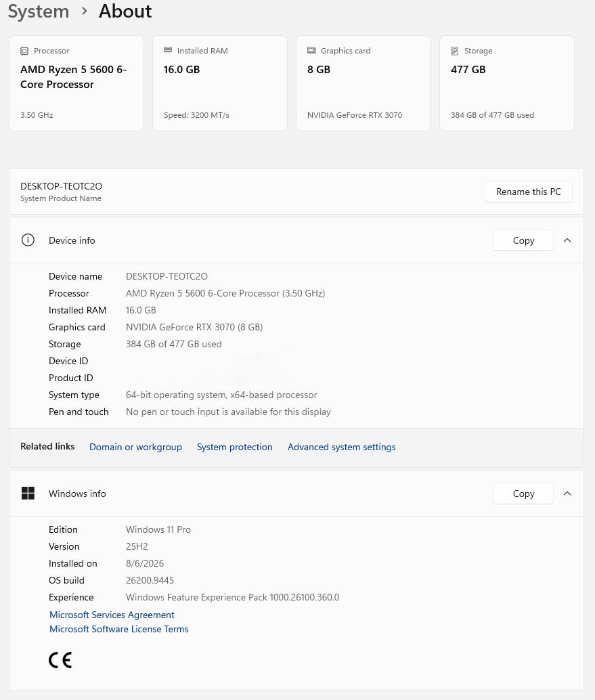
Task: Click the 'Pen and touch' label
Action: (79, 412)
